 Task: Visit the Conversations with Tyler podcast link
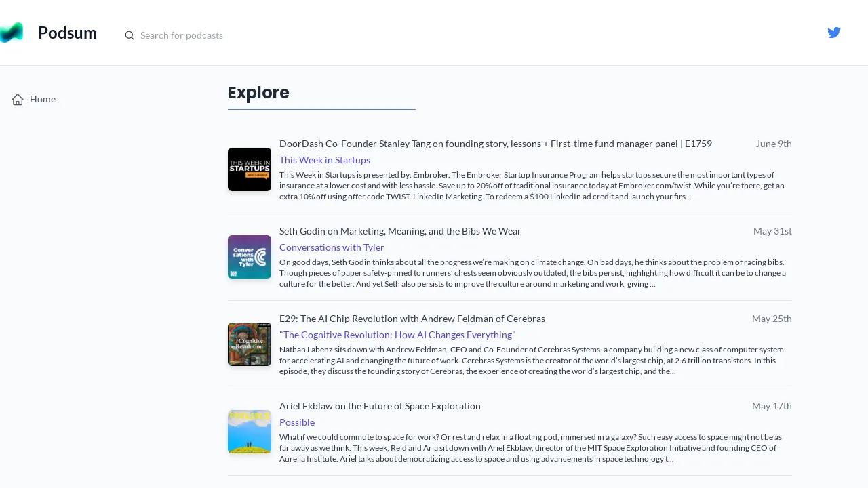332,247
